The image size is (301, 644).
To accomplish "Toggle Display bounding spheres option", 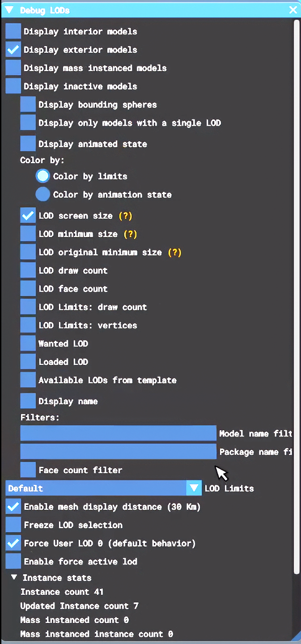I will coord(28,105).
